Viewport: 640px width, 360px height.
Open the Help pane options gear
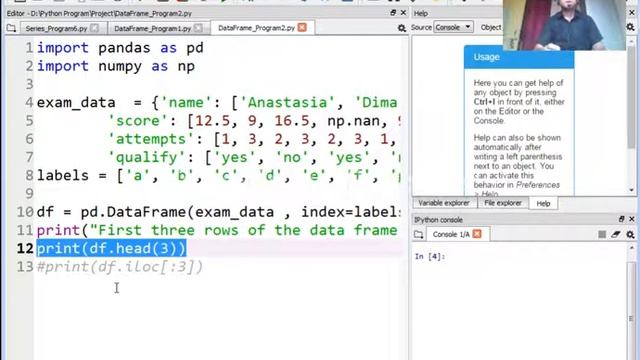[x=630, y=27]
